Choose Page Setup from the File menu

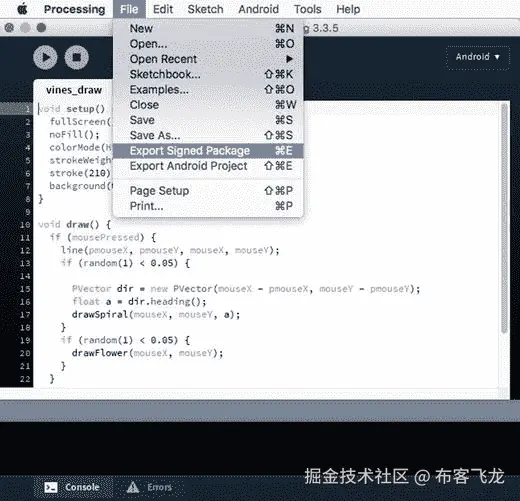coord(208,191)
